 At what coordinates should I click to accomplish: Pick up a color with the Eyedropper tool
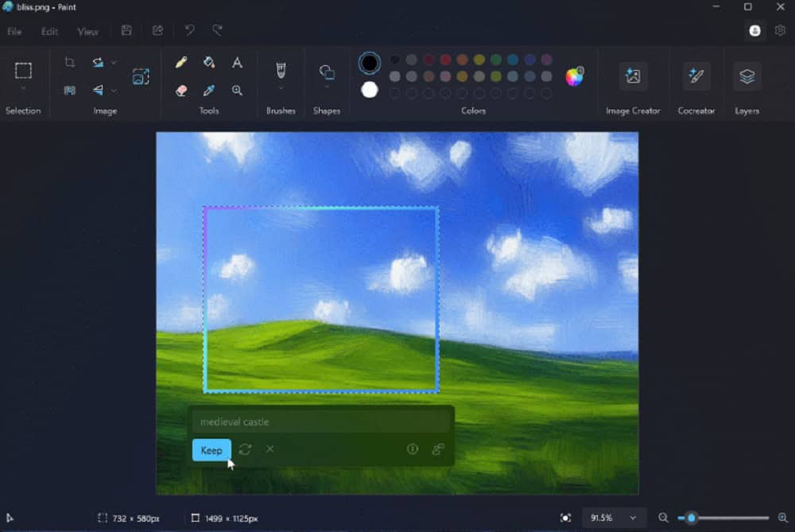pyautogui.click(x=208, y=91)
